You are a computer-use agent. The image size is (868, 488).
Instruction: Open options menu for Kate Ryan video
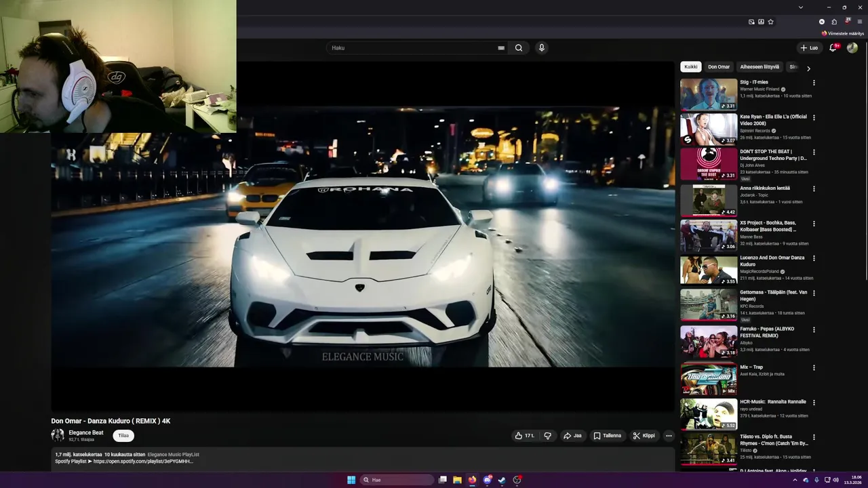(x=814, y=117)
